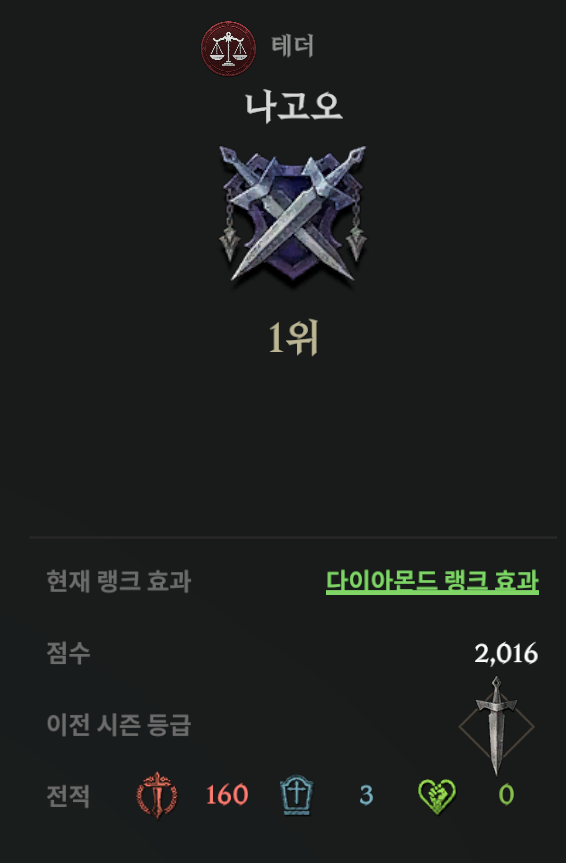Screen dimensions: 566x863
Task: Click the blue tombstone deaths icon
Action: [296, 795]
